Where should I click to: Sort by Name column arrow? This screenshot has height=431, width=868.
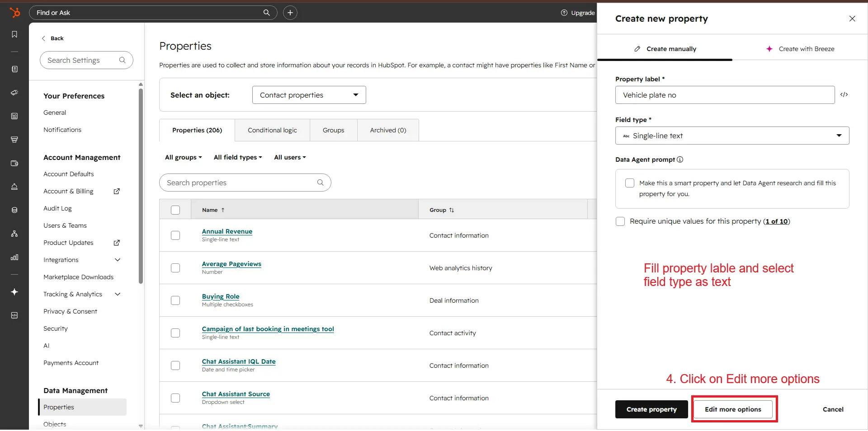[223, 210]
